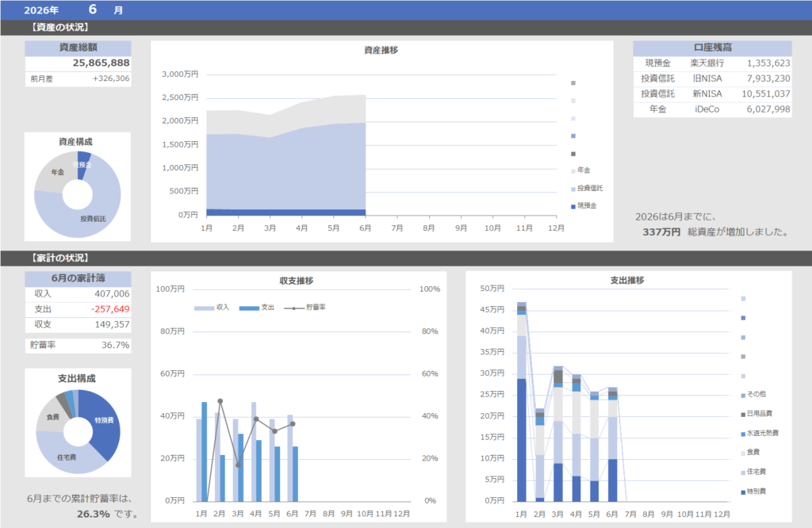Select the iDeCo balance 6,027,998
The image size is (812, 528).
(x=768, y=109)
